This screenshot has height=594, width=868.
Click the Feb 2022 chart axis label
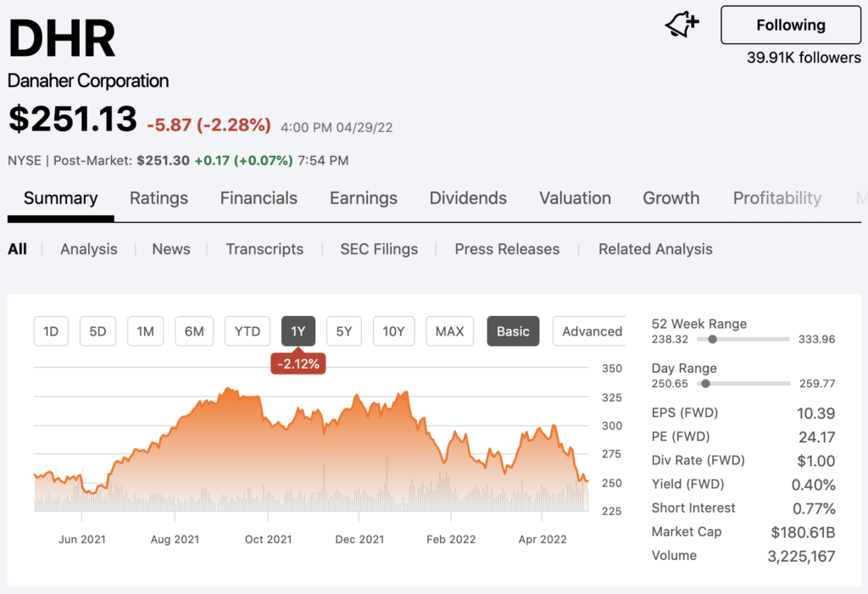451,539
